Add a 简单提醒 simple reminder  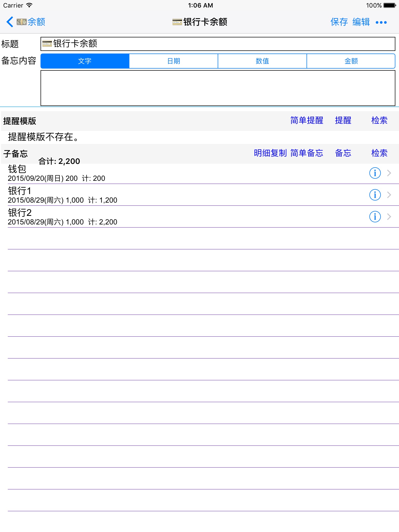pos(307,121)
